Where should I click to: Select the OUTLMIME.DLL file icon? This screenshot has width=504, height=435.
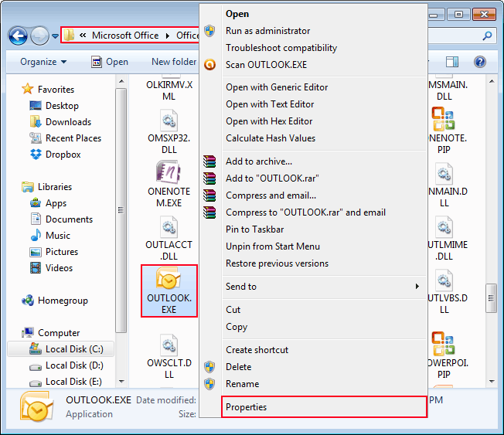[444, 227]
